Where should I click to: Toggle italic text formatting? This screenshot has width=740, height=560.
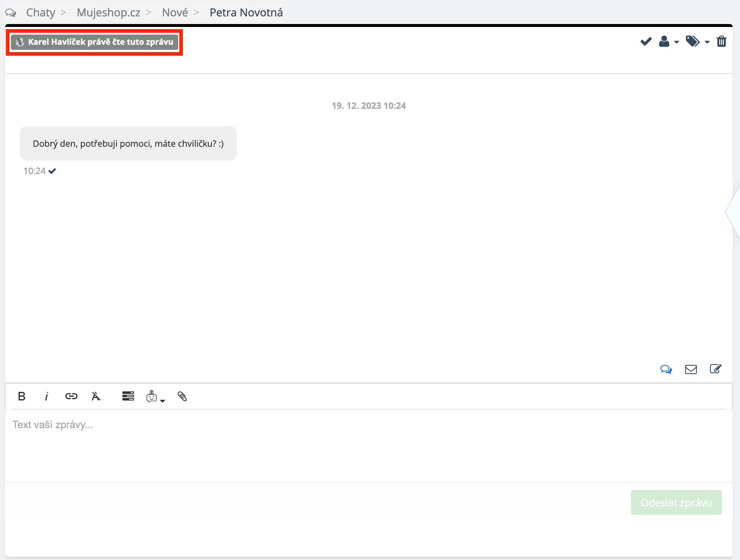(46, 396)
